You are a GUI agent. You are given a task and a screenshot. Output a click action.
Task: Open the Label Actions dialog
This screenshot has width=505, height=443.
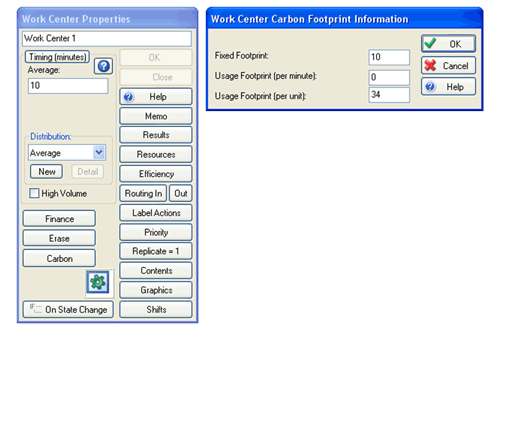(x=156, y=213)
